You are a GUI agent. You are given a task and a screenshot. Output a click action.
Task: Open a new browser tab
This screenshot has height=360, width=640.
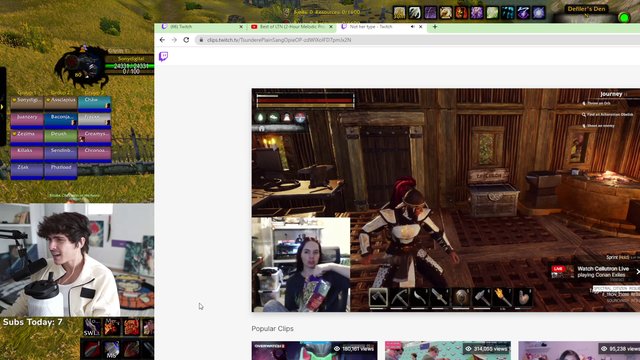435,27
